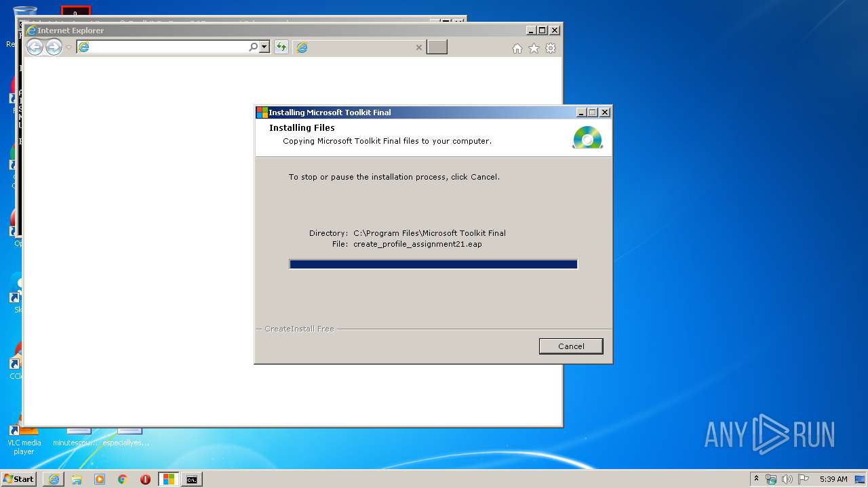
Task: Close the Installing Microsoft Toolkit Final window
Action: tap(605, 113)
